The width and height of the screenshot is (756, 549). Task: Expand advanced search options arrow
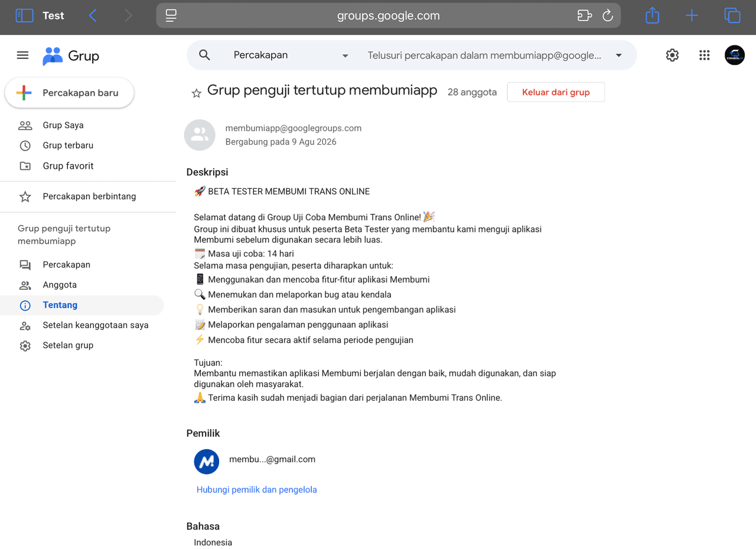619,55
